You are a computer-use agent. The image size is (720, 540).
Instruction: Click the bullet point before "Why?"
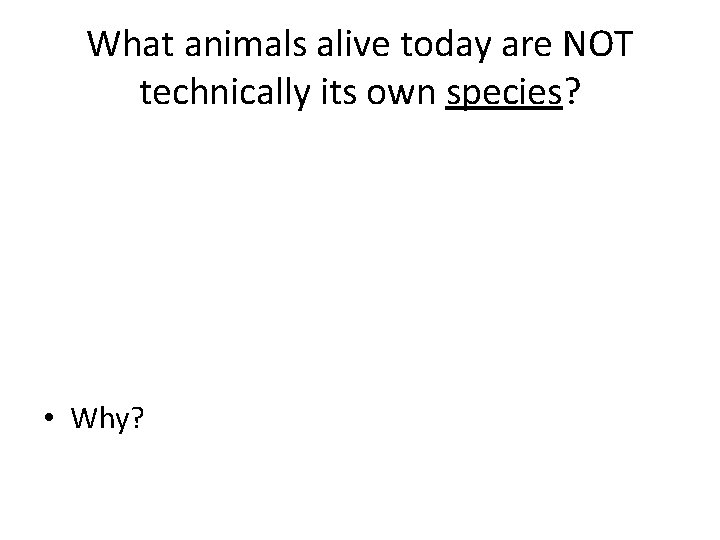50,420
